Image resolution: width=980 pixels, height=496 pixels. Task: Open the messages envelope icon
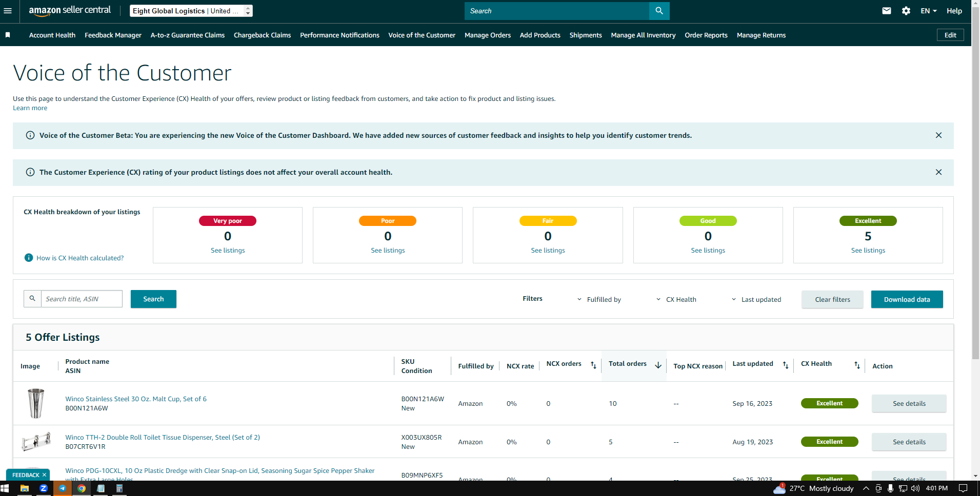(886, 11)
